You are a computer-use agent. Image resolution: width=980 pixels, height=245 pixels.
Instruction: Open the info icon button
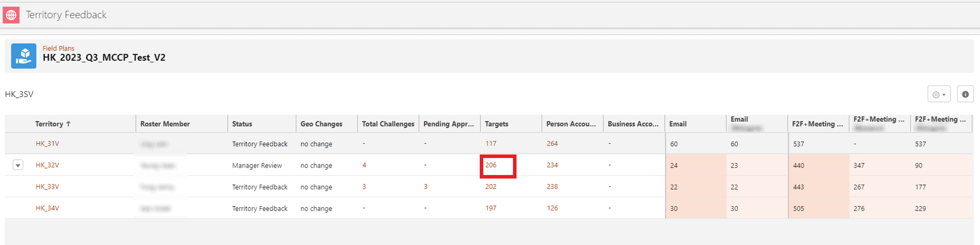point(965,94)
